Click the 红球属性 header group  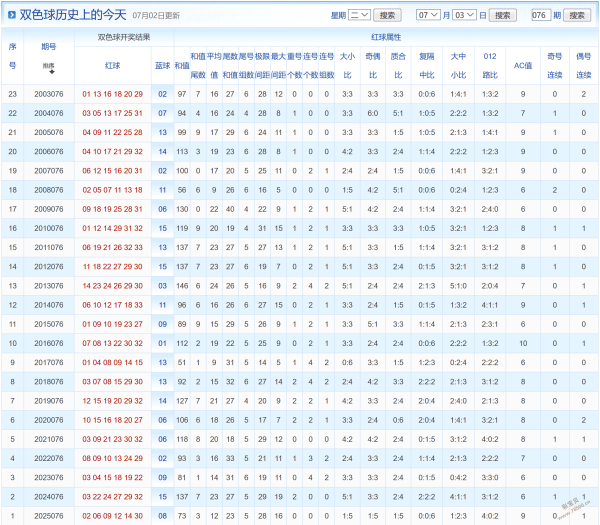click(x=386, y=37)
